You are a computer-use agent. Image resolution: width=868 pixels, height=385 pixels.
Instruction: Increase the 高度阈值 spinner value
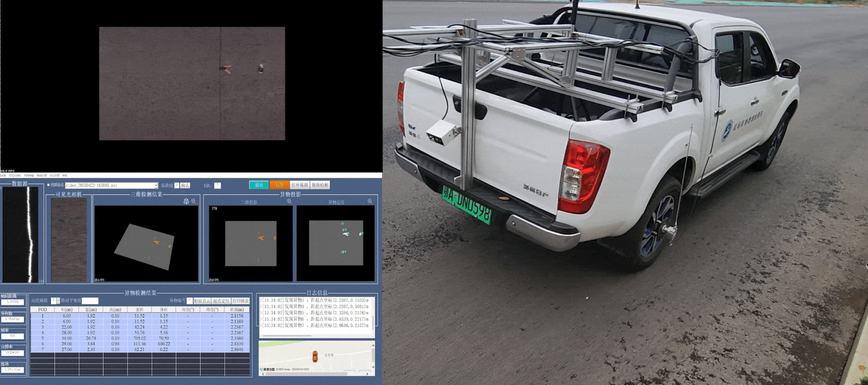click(x=58, y=299)
